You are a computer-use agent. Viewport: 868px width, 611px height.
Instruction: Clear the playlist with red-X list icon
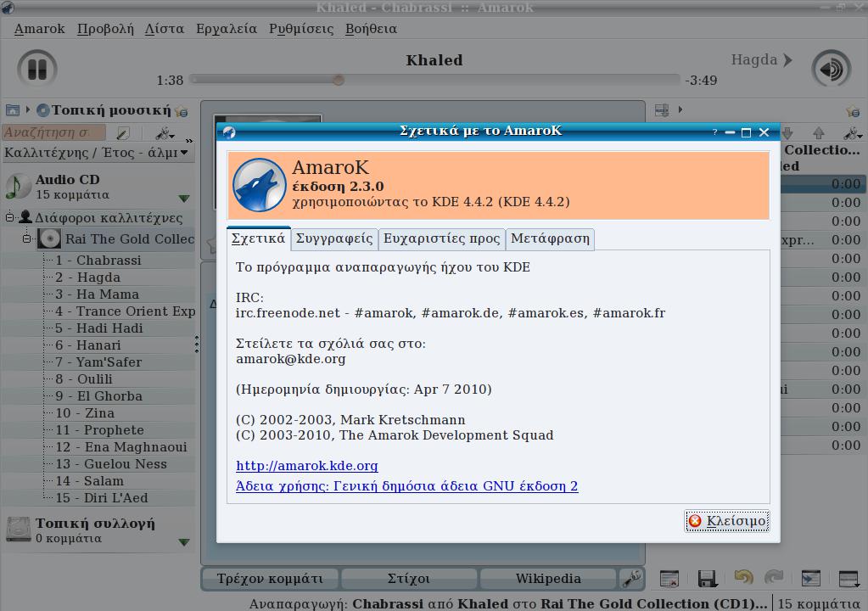pos(669,579)
